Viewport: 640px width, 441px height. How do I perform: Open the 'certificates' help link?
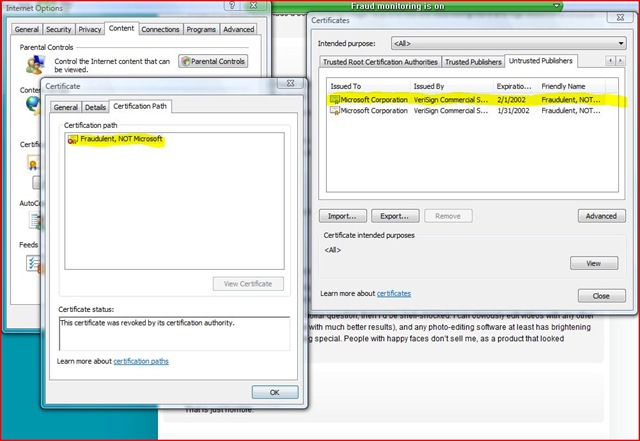[393, 294]
